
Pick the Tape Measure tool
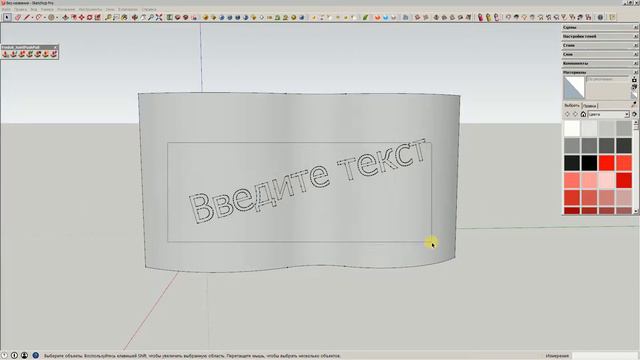pyautogui.click(x=109, y=17)
